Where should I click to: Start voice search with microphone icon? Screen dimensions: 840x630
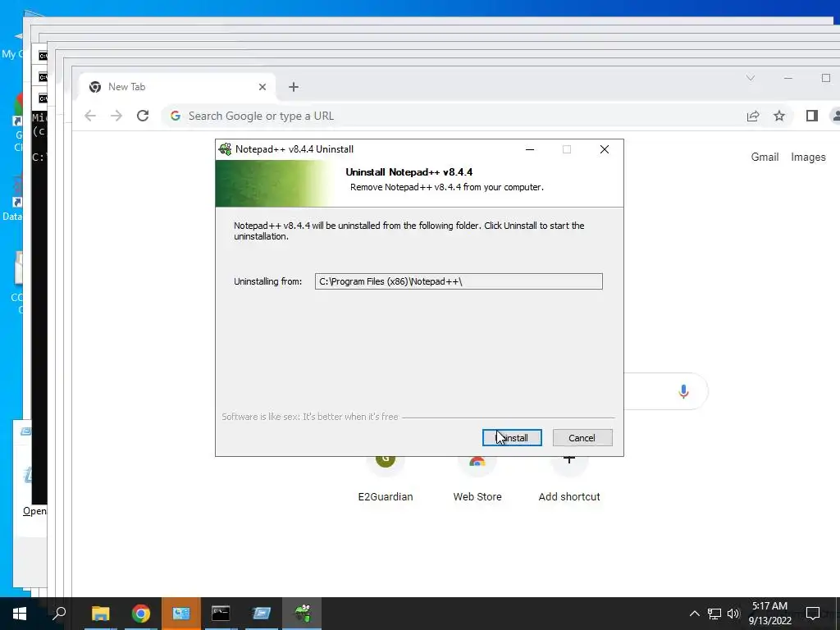click(683, 391)
